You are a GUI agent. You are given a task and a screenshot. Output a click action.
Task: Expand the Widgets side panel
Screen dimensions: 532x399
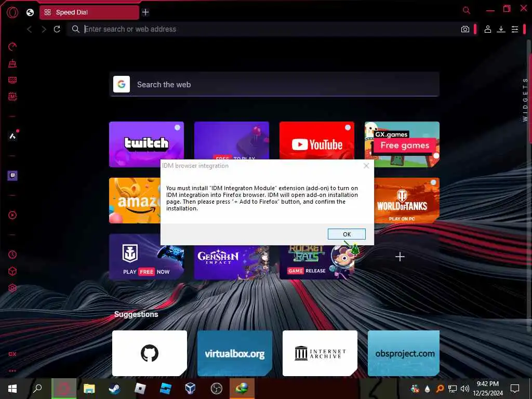click(x=525, y=100)
